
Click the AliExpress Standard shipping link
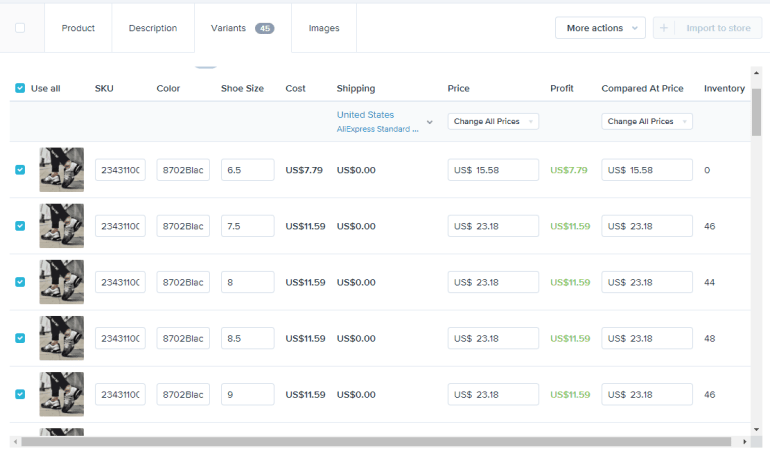click(x=377, y=129)
